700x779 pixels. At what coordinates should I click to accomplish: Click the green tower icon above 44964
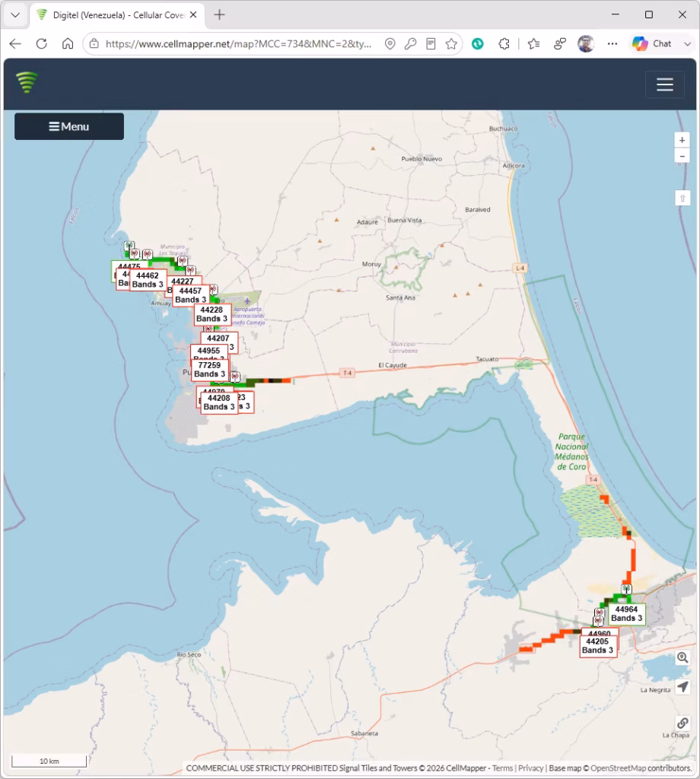point(627,590)
